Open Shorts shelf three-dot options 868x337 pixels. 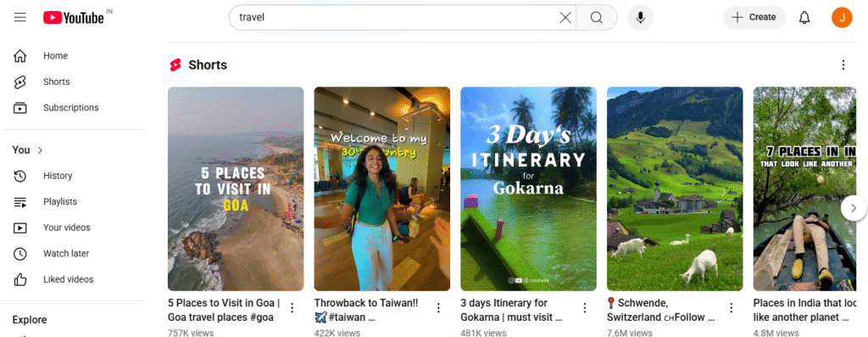(x=843, y=65)
